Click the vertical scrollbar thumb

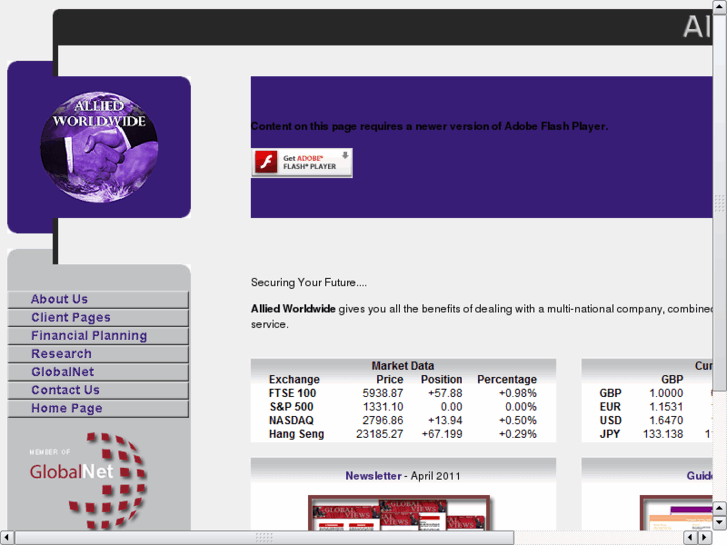720,202
